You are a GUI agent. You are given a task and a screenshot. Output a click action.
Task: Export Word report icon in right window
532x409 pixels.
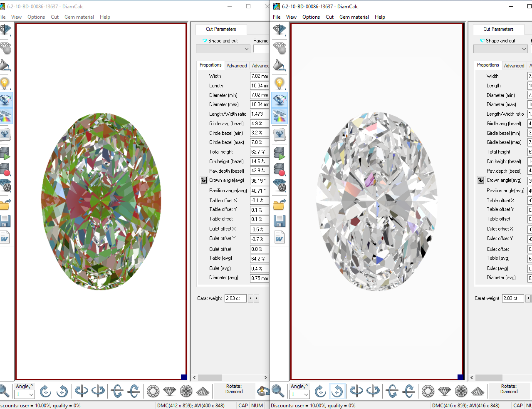[279, 238]
